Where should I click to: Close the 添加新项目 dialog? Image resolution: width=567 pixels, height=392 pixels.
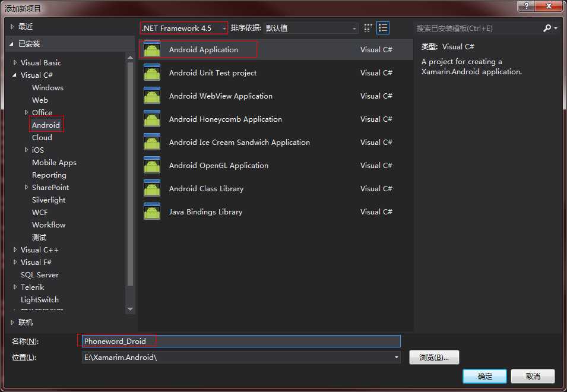coord(549,5)
